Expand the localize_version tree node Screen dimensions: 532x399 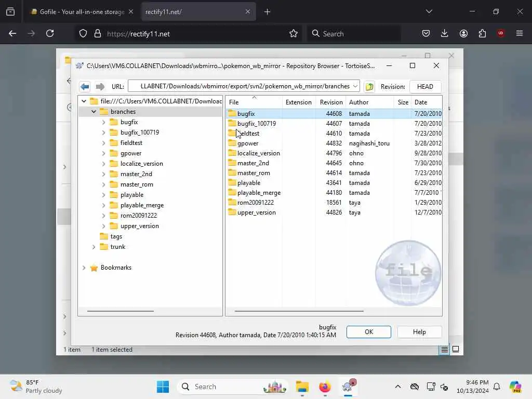pyautogui.click(x=103, y=164)
